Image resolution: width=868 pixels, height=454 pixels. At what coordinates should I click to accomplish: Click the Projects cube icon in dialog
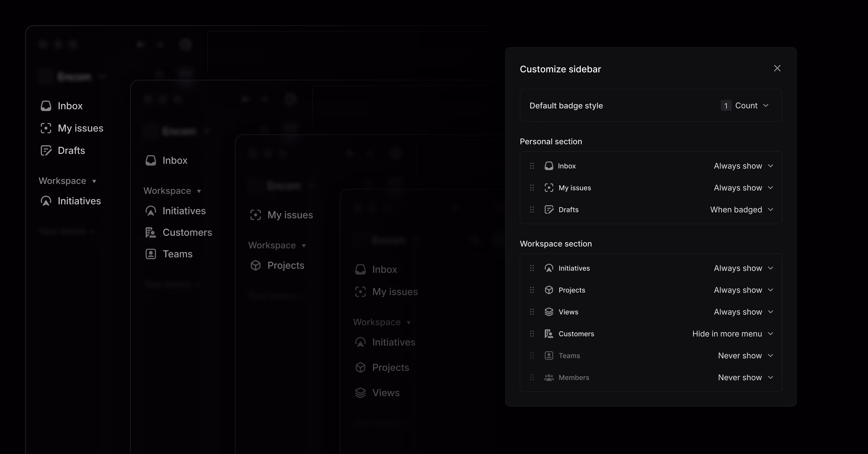click(x=549, y=290)
